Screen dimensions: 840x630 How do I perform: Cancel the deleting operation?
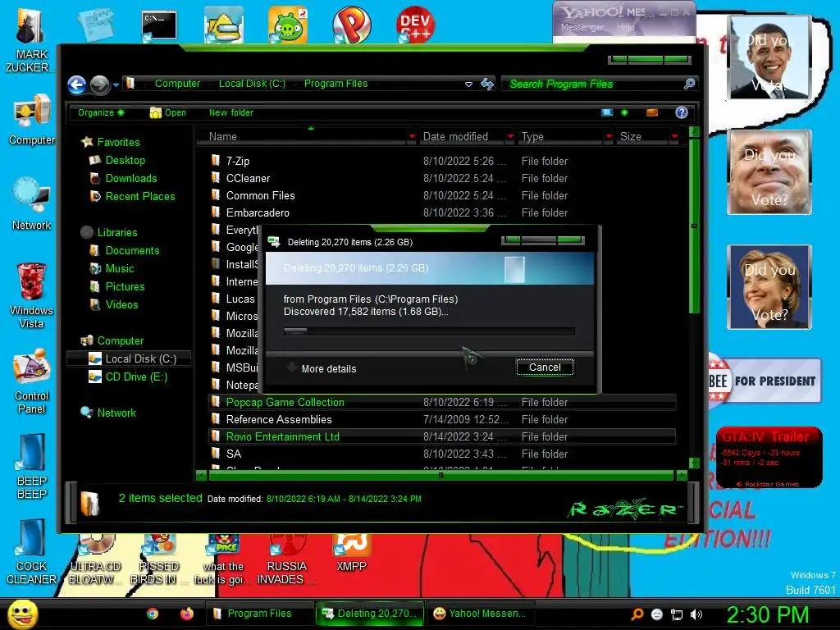(545, 367)
